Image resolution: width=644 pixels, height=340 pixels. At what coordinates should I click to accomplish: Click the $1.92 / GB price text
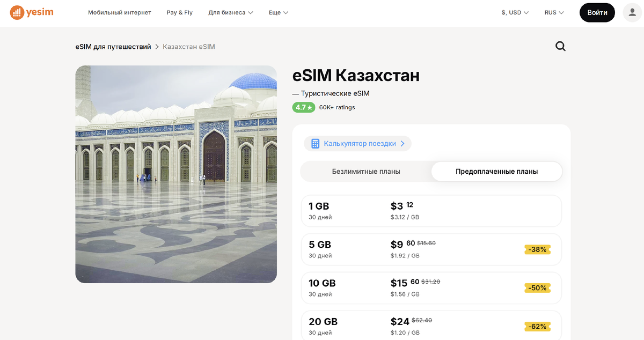coord(405,256)
